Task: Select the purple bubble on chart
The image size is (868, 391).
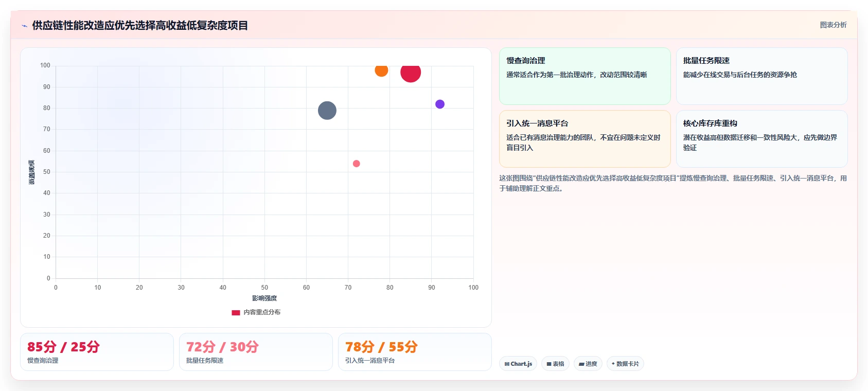Action: [440, 104]
